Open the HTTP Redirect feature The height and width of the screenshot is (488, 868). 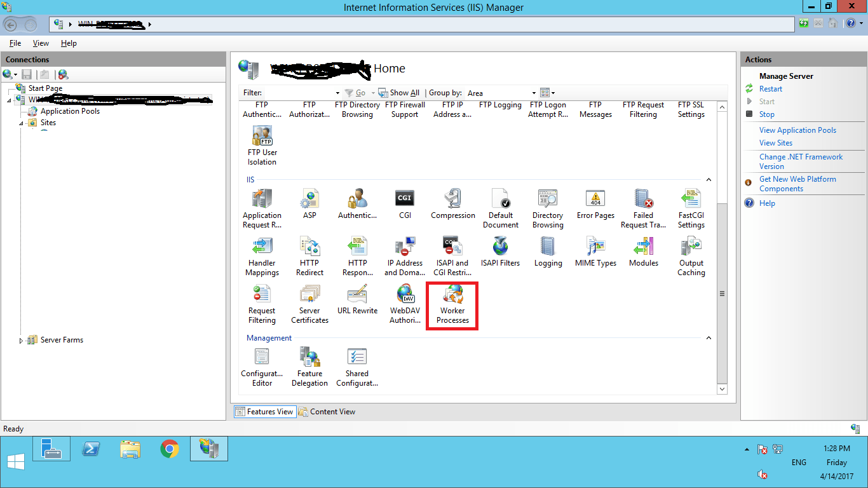coord(309,256)
